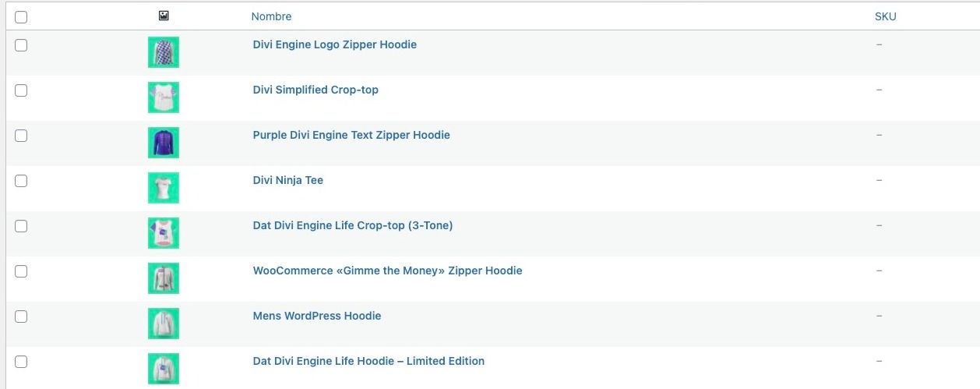The height and width of the screenshot is (389, 980).
Task: Click the Limited Edition Hoodie thumbnail
Action: [164, 369]
